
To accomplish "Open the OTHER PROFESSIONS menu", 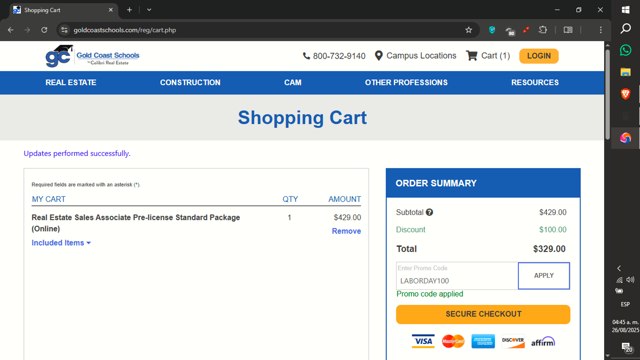I will tap(406, 82).
